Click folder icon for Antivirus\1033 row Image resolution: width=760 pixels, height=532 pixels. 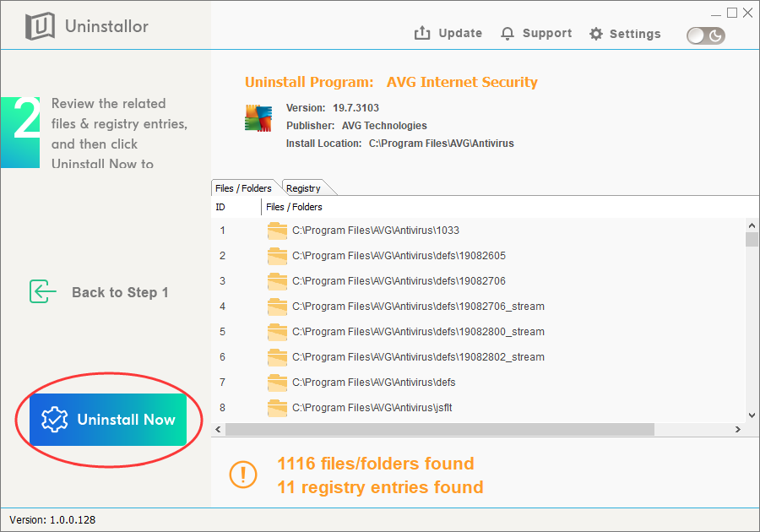277,231
